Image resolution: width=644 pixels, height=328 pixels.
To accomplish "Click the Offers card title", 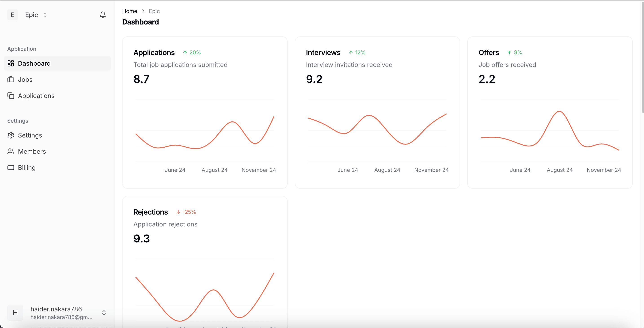I will (489, 53).
